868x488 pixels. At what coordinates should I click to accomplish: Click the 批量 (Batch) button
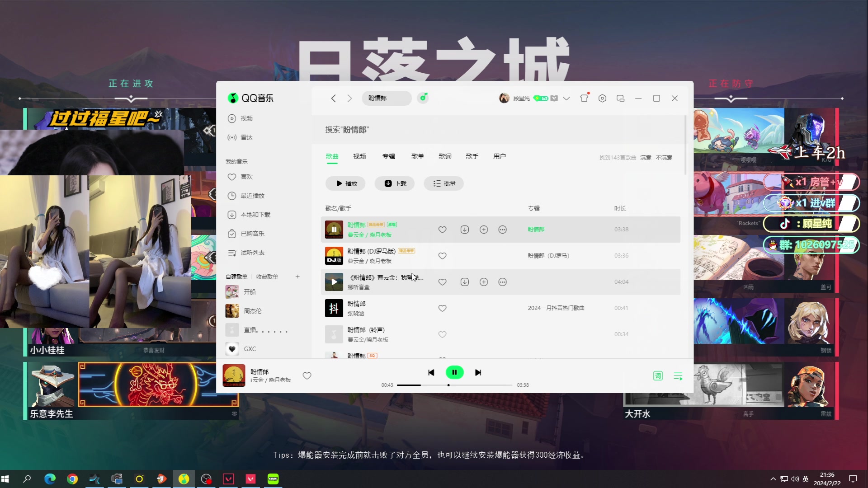(444, 183)
